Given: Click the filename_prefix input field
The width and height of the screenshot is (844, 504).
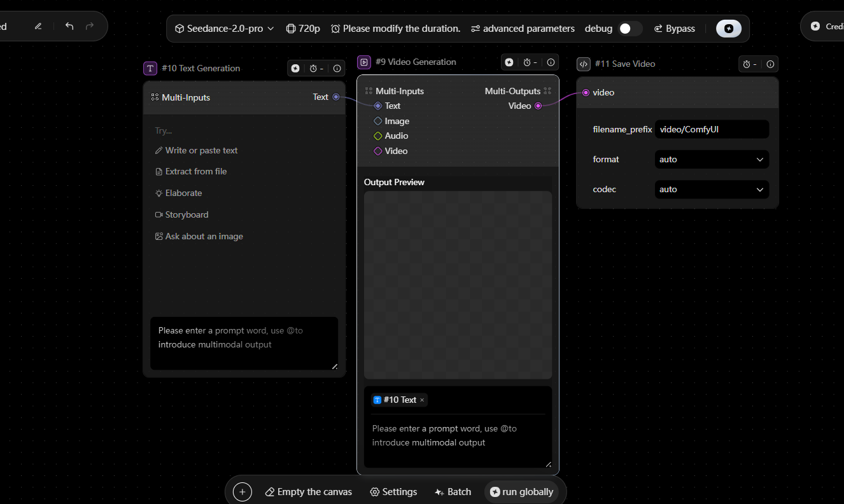Looking at the screenshot, I should (712, 129).
